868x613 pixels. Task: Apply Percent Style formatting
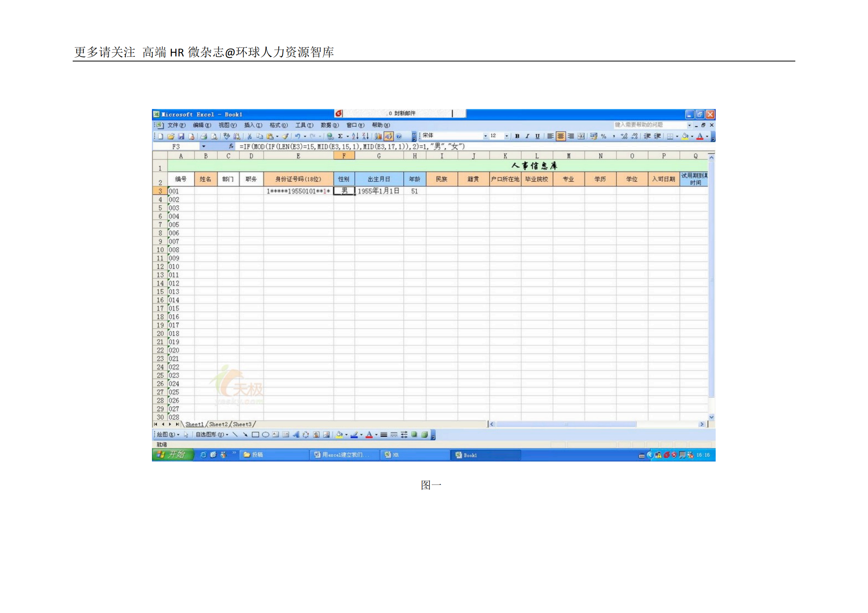tap(604, 136)
